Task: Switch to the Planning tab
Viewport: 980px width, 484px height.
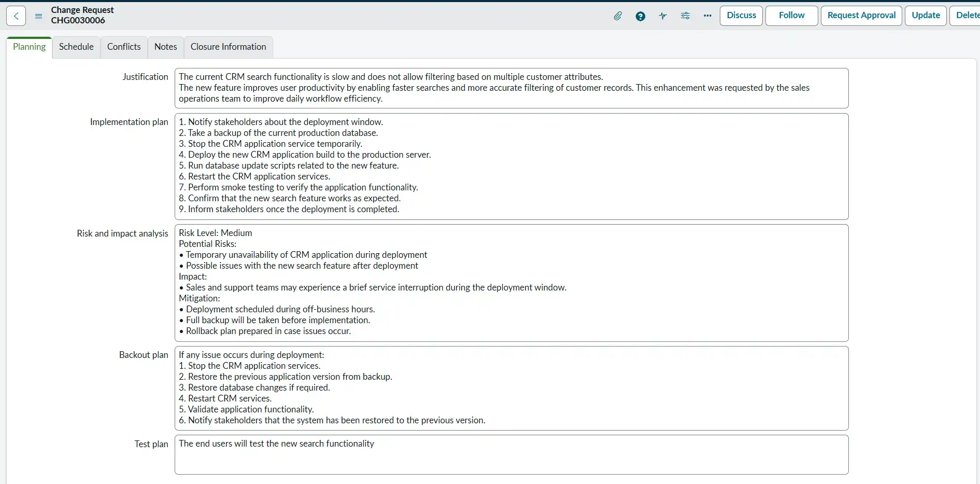Action: coord(29,47)
